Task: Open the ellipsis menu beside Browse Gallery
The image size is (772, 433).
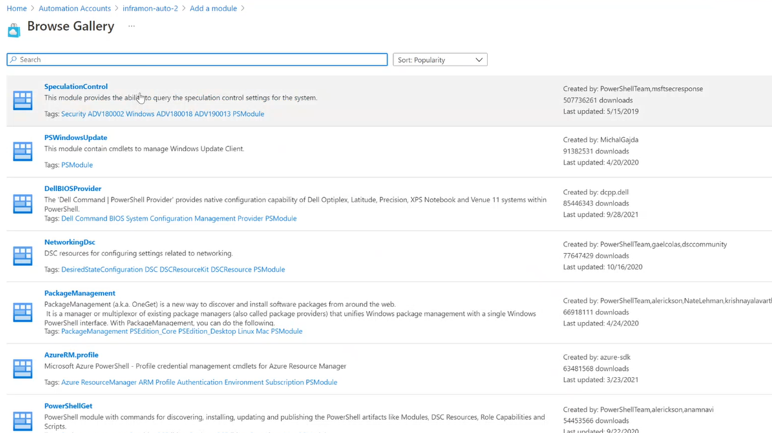Action: (131, 27)
